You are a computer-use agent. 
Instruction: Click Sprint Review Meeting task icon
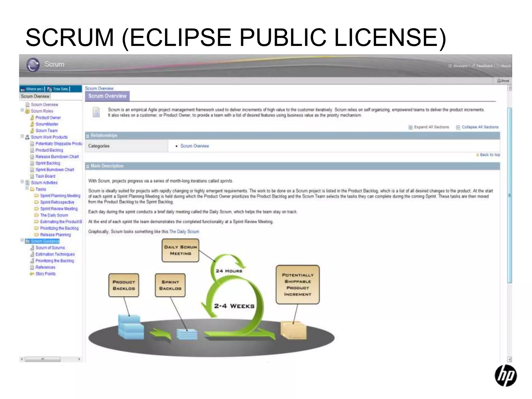37,209
